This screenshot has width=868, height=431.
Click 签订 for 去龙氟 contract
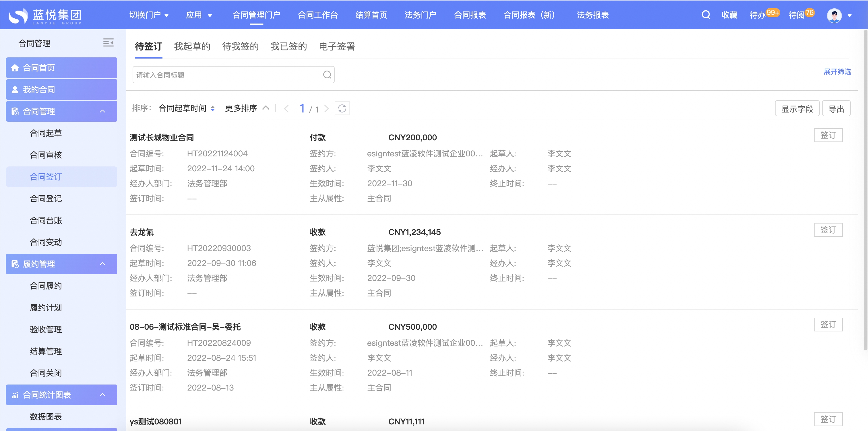point(828,230)
